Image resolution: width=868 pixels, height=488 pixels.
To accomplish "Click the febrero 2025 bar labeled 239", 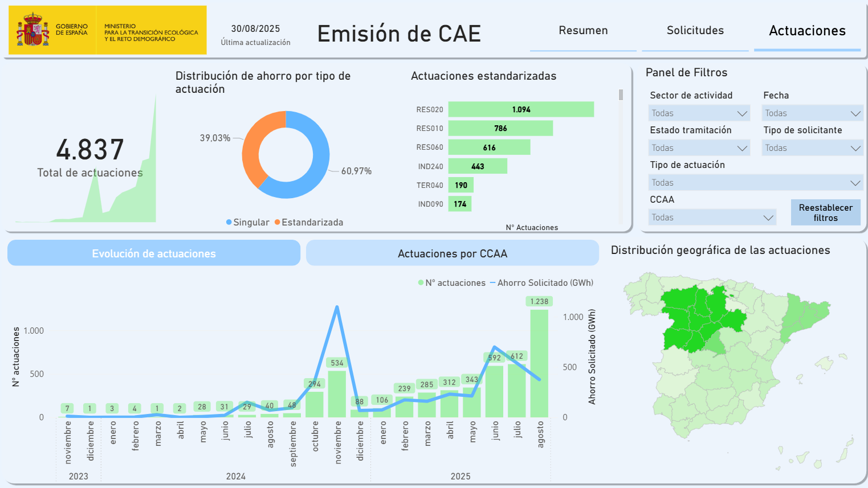I will (x=405, y=407).
